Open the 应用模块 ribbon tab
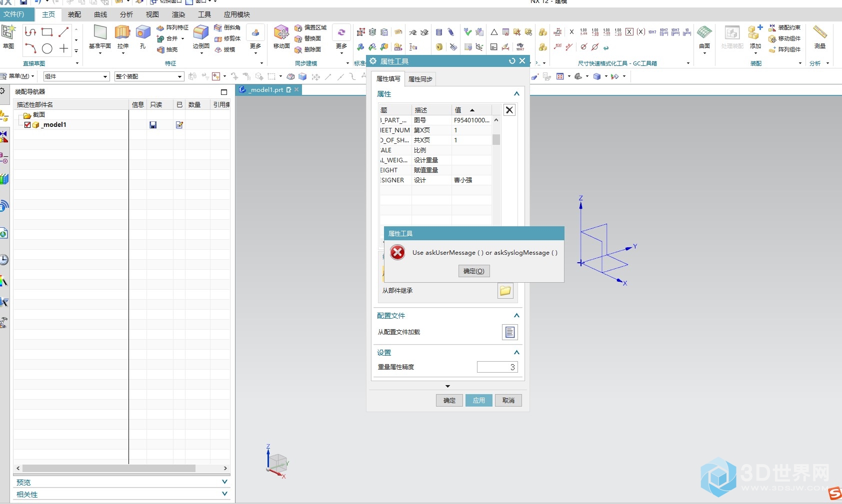842x504 pixels. [x=237, y=14]
